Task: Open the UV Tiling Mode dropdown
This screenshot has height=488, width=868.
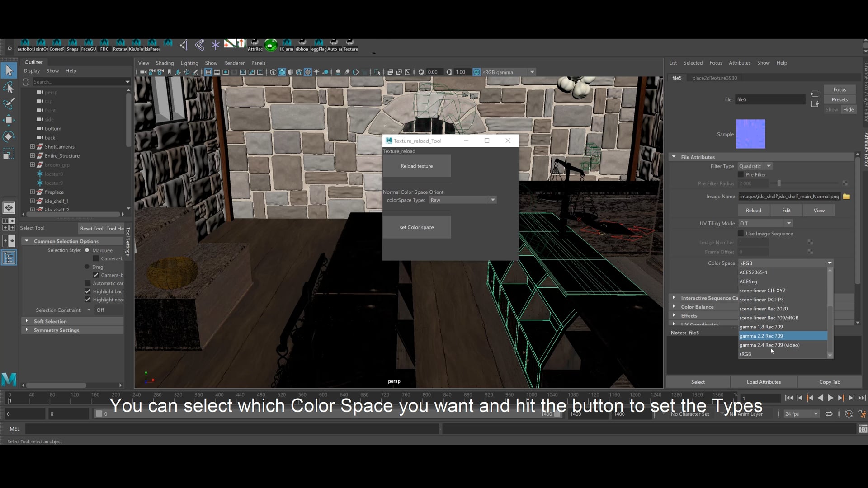Action: pyautogui.click(x=765, y=223)
